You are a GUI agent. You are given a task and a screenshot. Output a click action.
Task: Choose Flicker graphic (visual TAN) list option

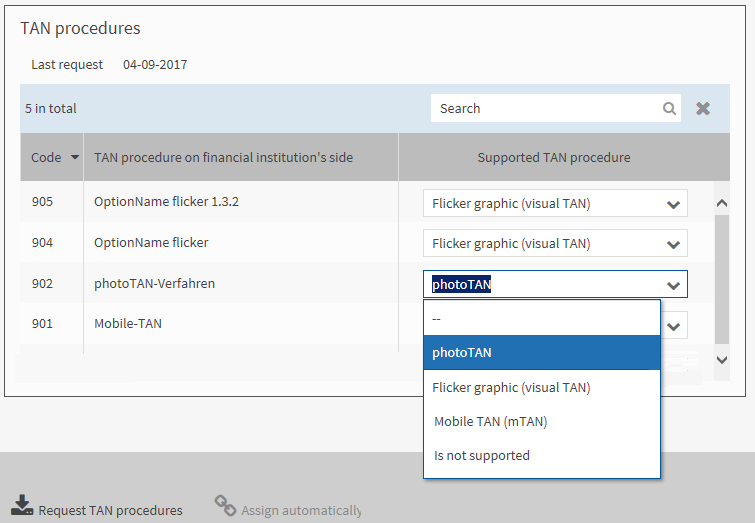541,388
